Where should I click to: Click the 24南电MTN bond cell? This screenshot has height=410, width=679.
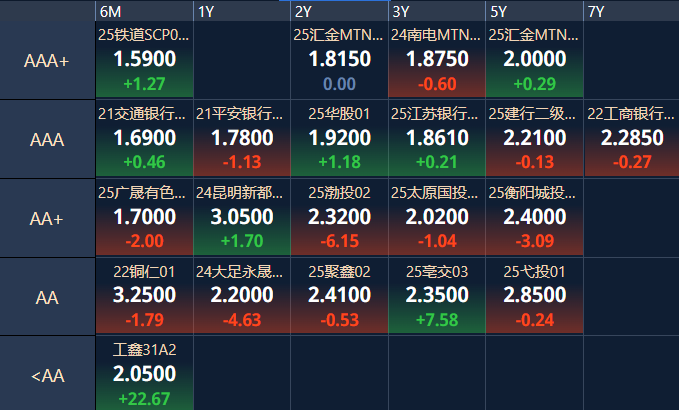click(436, 60)
